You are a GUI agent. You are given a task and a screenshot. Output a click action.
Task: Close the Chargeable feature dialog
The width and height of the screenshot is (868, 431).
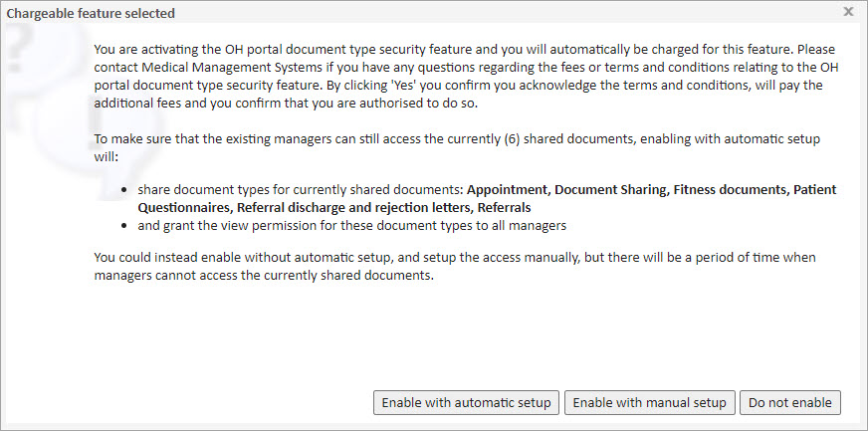[848, 12]
